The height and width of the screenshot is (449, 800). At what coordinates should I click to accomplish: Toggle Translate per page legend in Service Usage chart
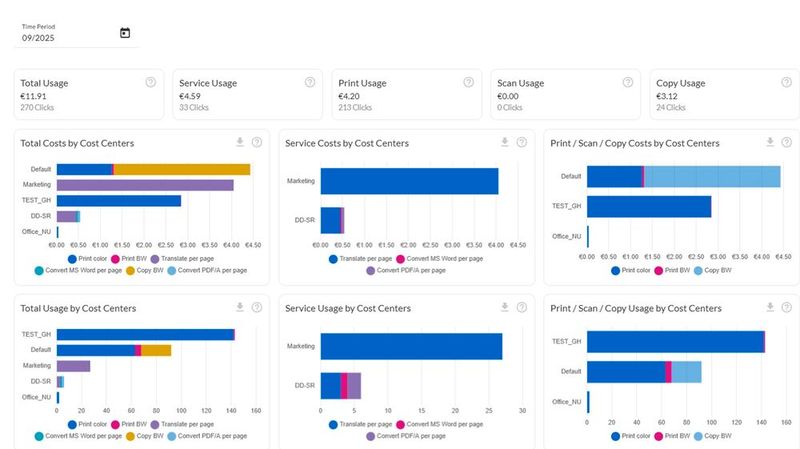[x=360, y=425]
